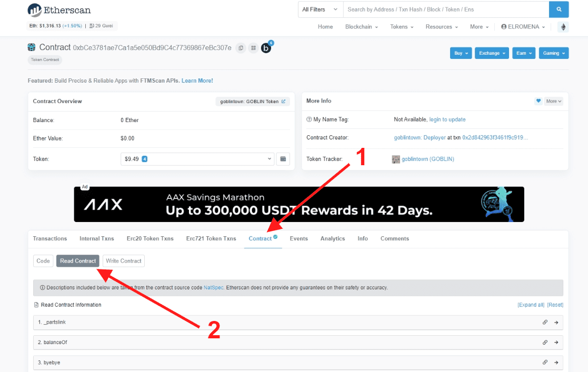Click 'login to update' link

pos(447,119)
